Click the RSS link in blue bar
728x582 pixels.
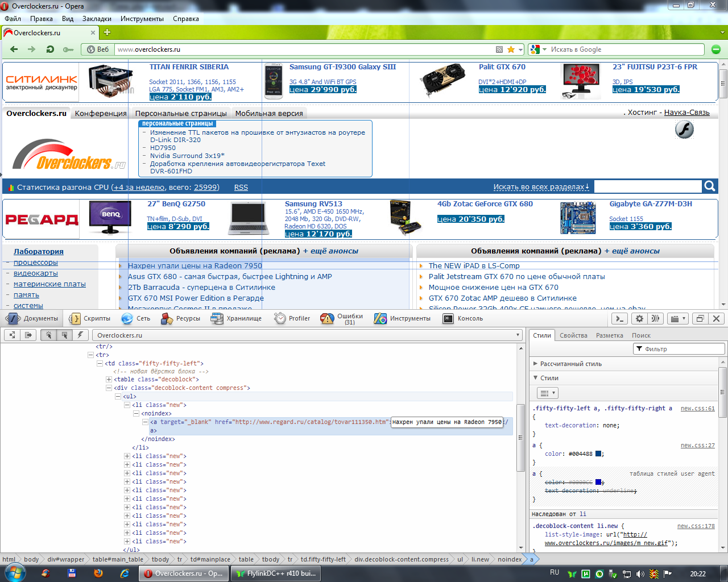[x=241, y=187]
